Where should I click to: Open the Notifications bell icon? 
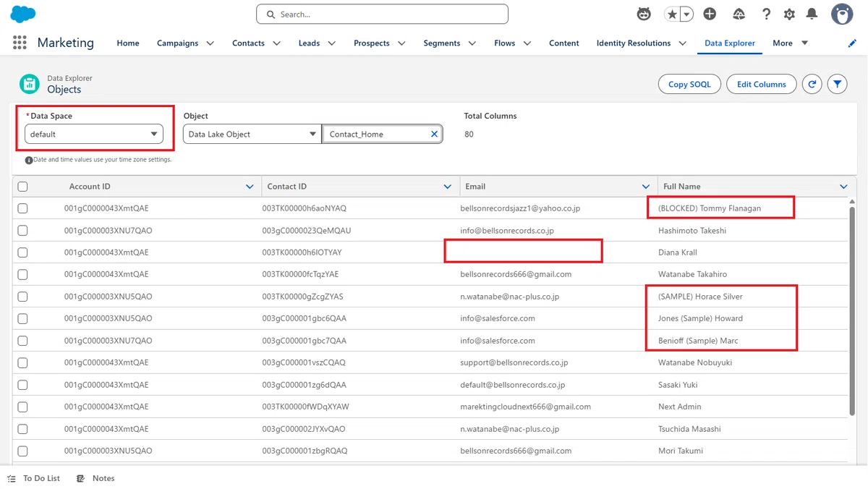pyautogui.click(x=812, y=14)
